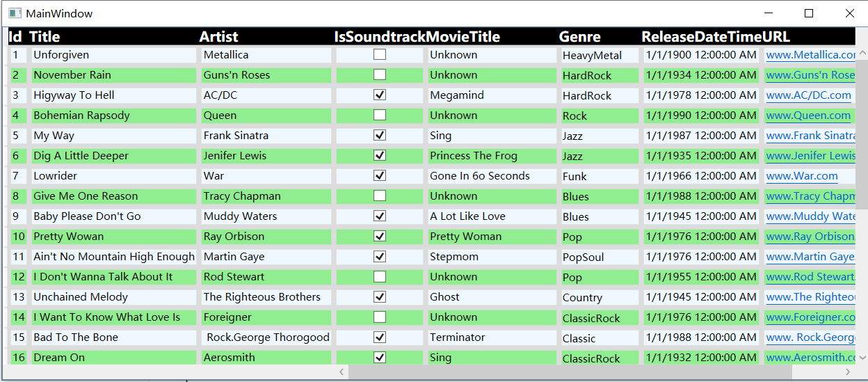868x382 pixels.
Task: Follow the www.AC/DC.com hyperlink
Action: coord(809,95)
